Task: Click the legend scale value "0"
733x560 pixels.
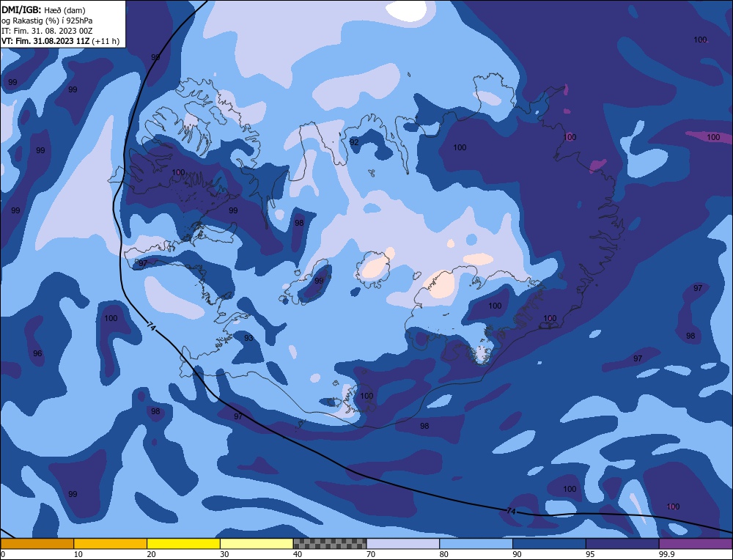Action: coord(3,554)
